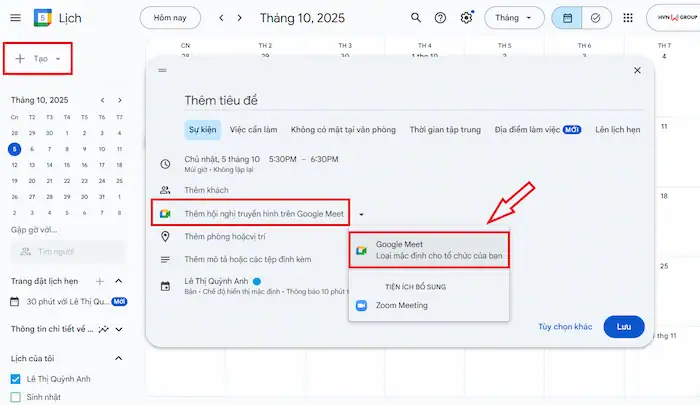Close the event creation dialog

637,70
